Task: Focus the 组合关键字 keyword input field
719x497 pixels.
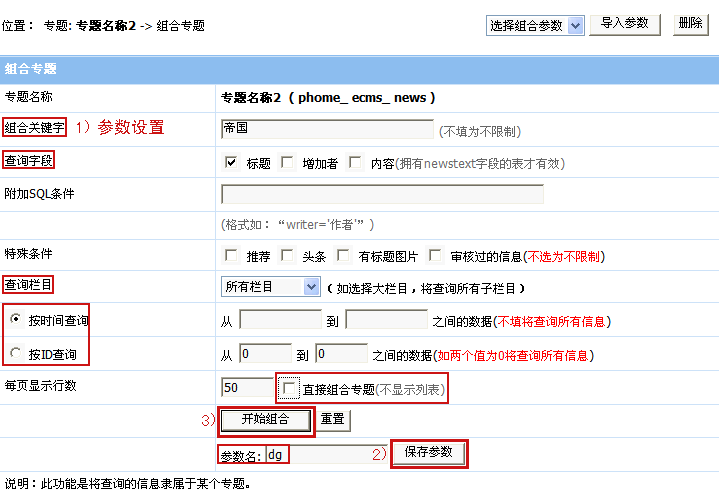Action: [327, 129]
